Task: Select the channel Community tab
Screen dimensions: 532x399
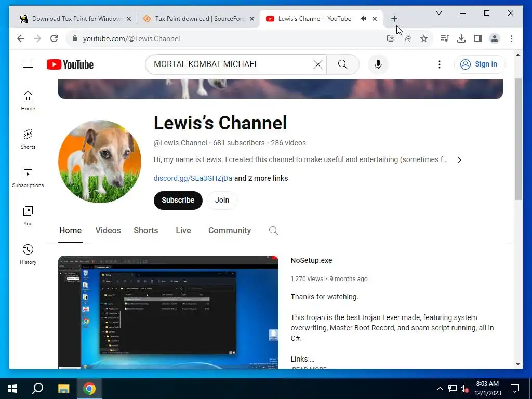Action: 229,230
